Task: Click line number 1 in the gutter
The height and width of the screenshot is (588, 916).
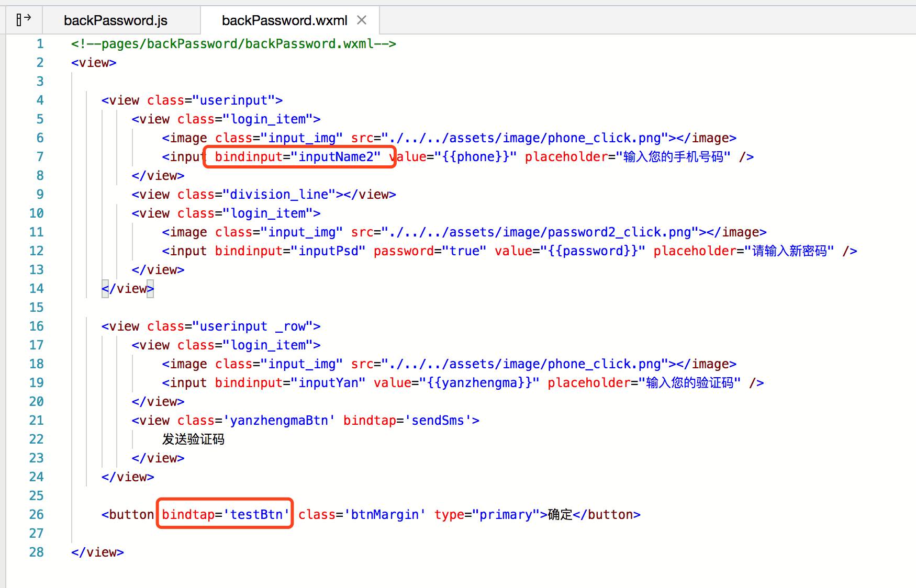Action: click(40, 44)
